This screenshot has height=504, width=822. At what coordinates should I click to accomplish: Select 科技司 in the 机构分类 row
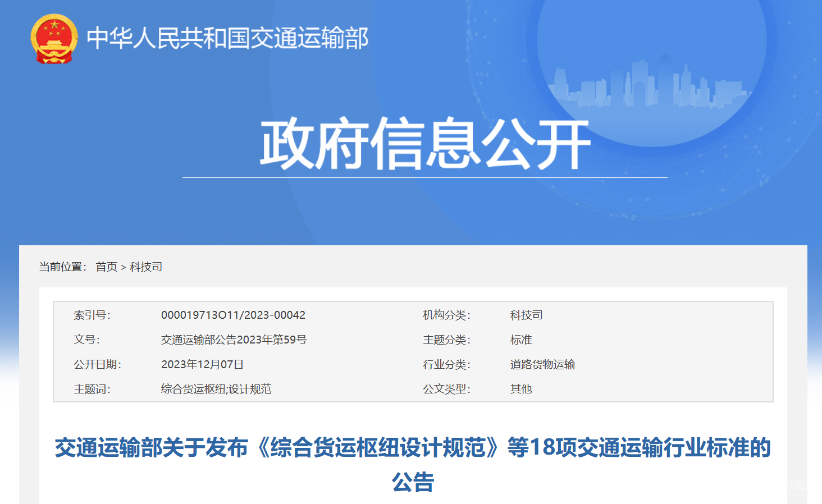click(x=527, y=315)
